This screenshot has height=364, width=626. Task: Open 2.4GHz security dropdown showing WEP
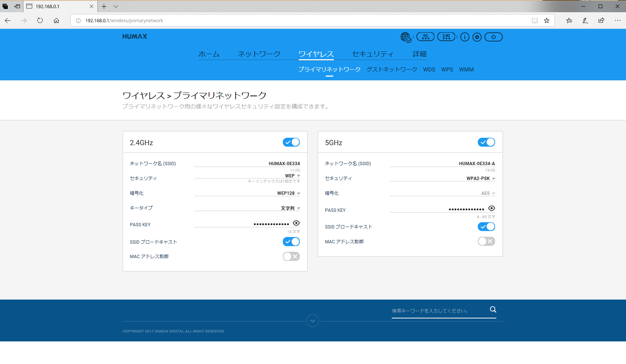coord(247,176)
